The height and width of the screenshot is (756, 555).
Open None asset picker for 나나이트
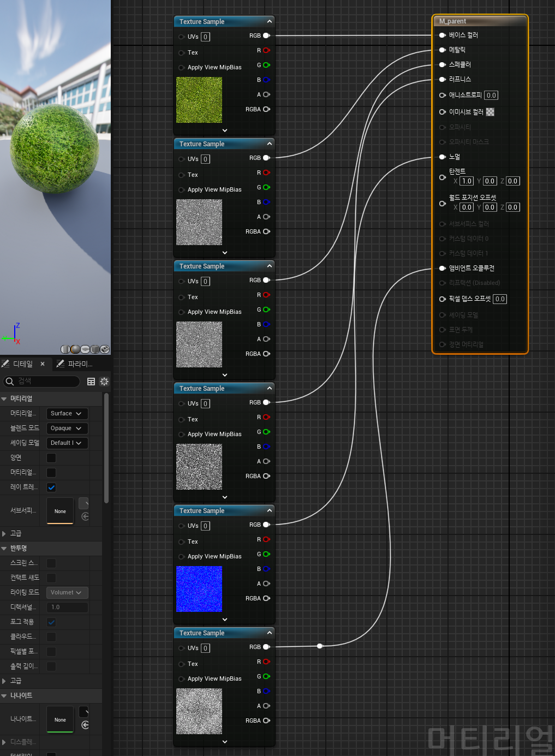[x=60, y=719]
